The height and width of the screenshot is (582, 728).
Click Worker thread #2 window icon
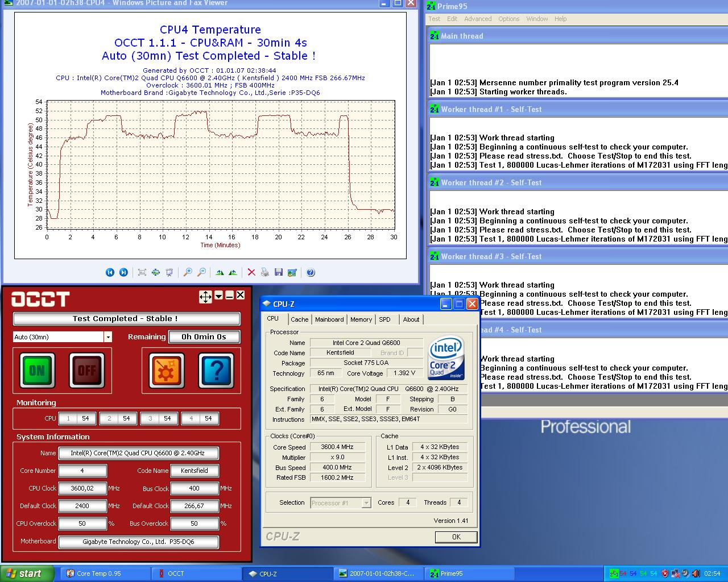[435, 182]
